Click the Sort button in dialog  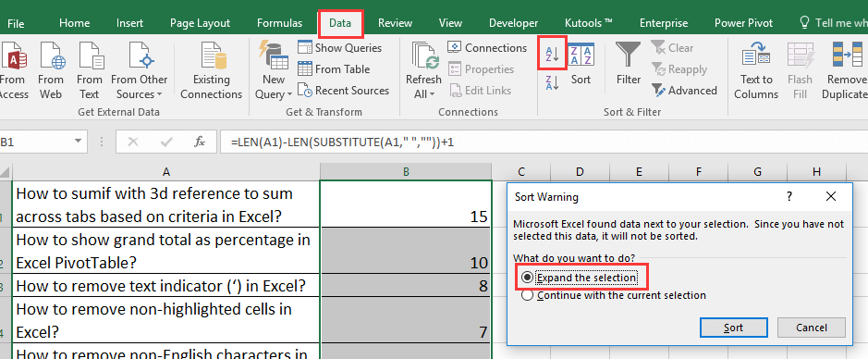click(x=733, y=328)
